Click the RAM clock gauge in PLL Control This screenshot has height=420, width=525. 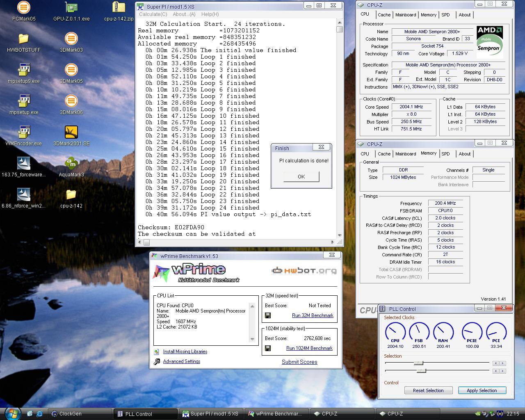pos(443,332)
